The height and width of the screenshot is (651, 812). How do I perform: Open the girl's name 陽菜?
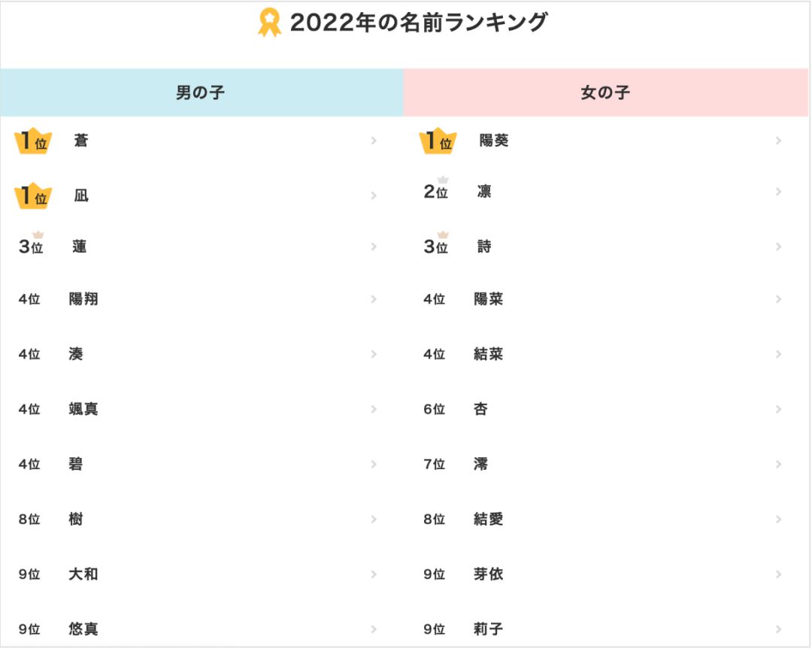pos(489,299)
